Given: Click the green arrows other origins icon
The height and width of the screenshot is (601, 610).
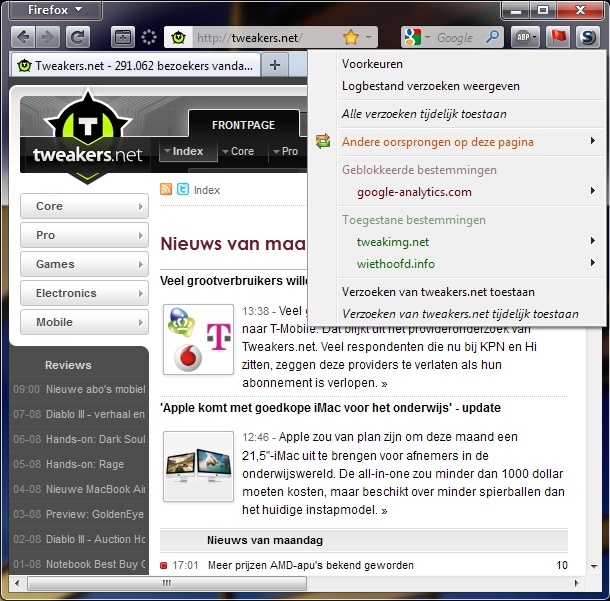Looking at the screenshot, I should (323, 141).
